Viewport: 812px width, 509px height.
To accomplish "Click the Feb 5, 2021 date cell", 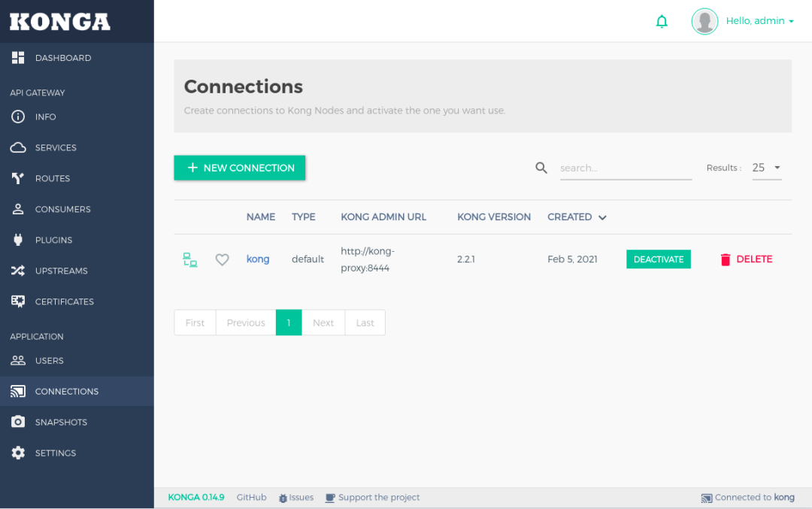I will tap(572, 259).
